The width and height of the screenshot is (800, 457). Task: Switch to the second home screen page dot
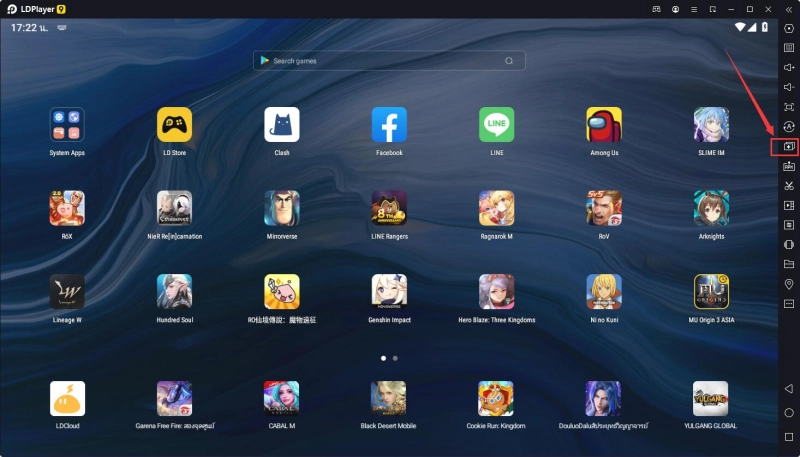coord(395,358)
